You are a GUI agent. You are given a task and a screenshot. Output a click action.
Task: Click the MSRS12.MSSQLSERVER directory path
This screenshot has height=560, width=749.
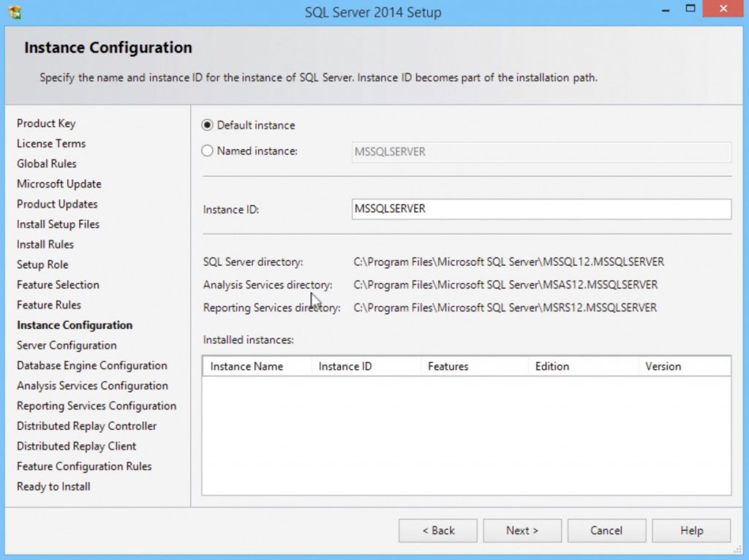[x=505, y=308]
